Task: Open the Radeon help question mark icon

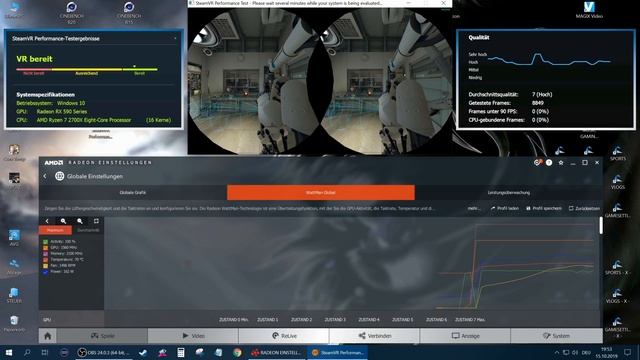Action: click(x=549, y=162)
